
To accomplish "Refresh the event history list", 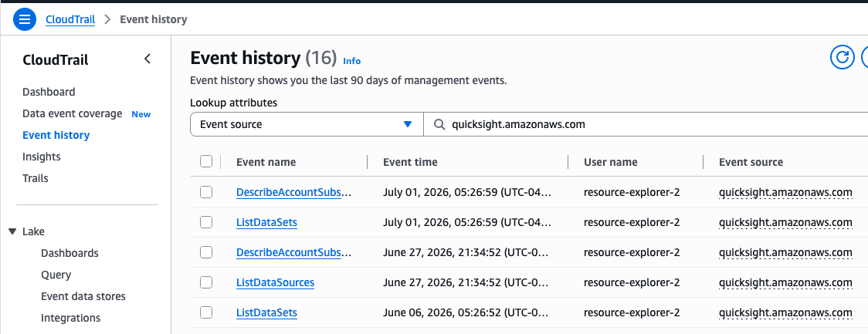I will tap(842, 57).
